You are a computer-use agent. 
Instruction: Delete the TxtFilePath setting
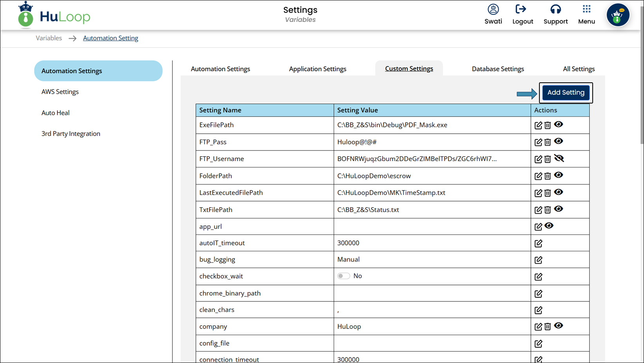548,210
